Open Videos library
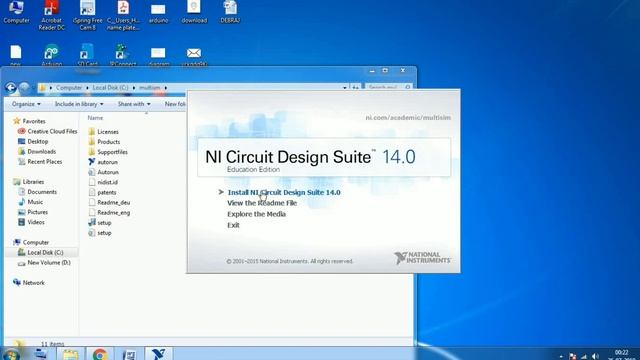 pyautogui.click(x=31, y=222)
